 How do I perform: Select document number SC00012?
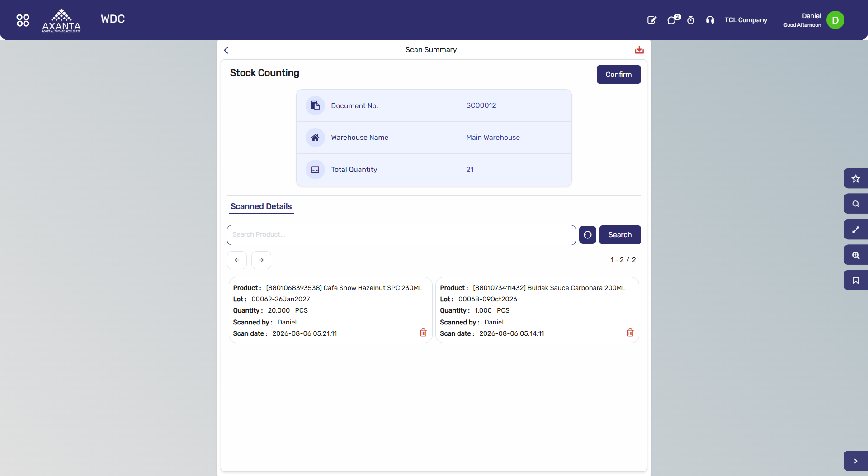coord(481,105)
